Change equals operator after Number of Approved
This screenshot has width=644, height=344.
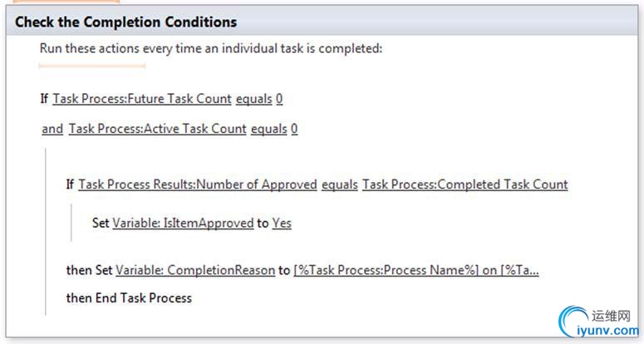pyautogui.click(x=340, y=184)
